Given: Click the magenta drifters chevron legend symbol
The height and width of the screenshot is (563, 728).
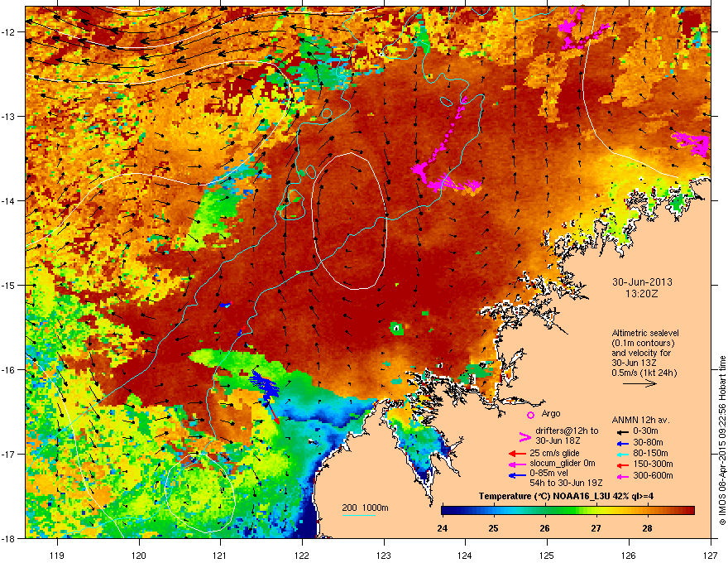Looking at the screenshot, I should (524, 437).
